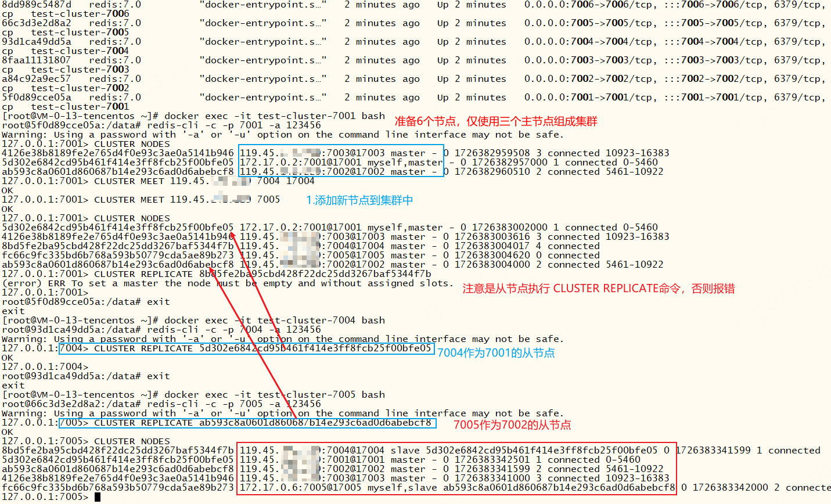This screenshot has width=831, height=504.
Task: Click timestamp 1726382960510
Action: tap(492, 172)
